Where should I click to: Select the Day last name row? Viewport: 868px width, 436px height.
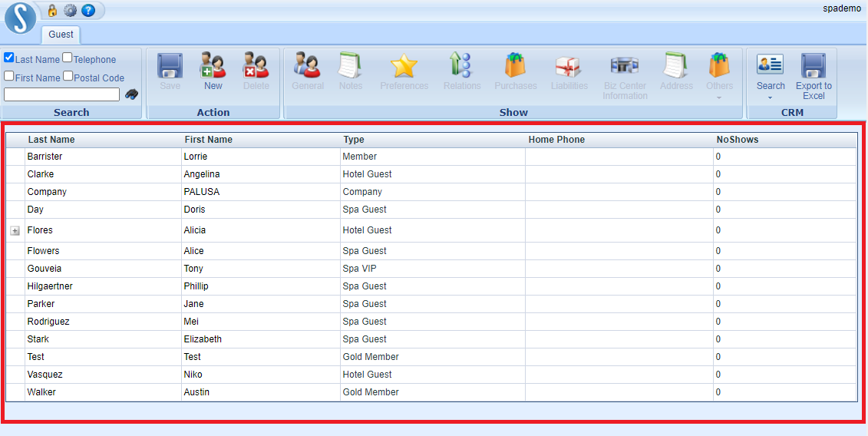click(x=431, y=210)
